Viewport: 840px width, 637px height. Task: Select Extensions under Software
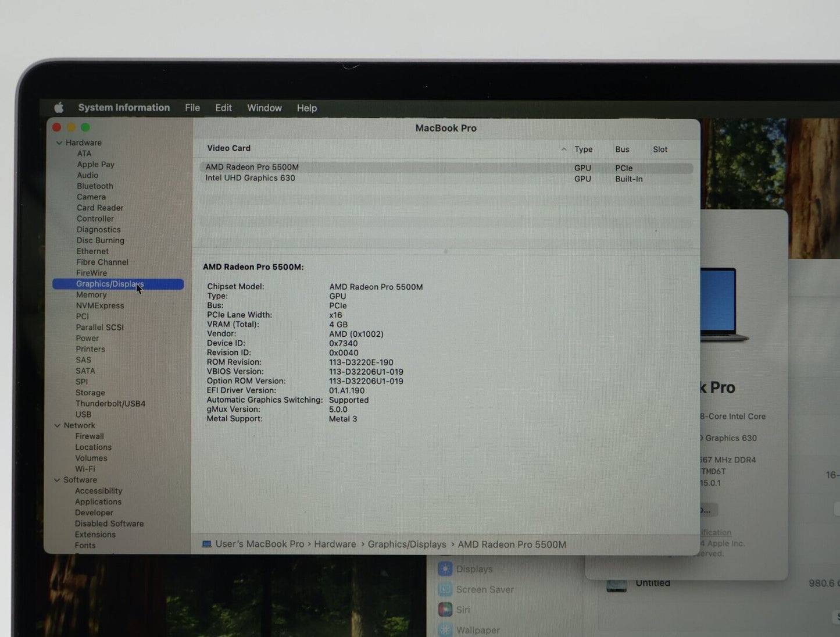coord(95,535)
